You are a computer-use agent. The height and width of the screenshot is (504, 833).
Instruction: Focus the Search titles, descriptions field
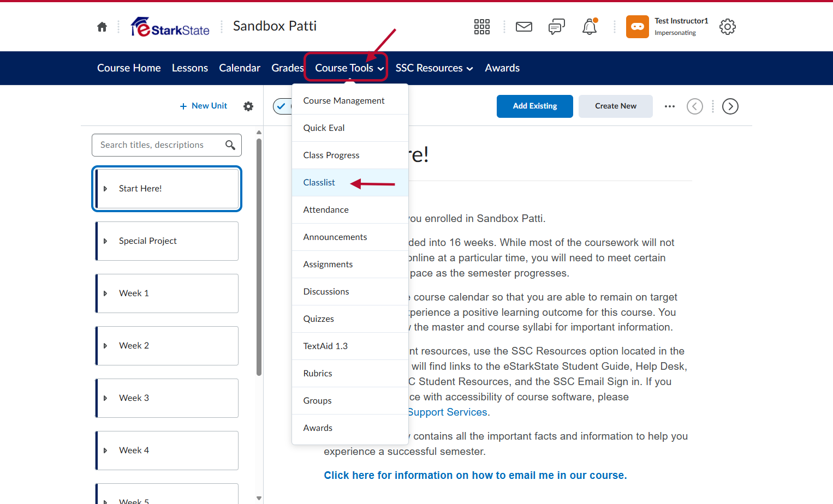(166, 145)
